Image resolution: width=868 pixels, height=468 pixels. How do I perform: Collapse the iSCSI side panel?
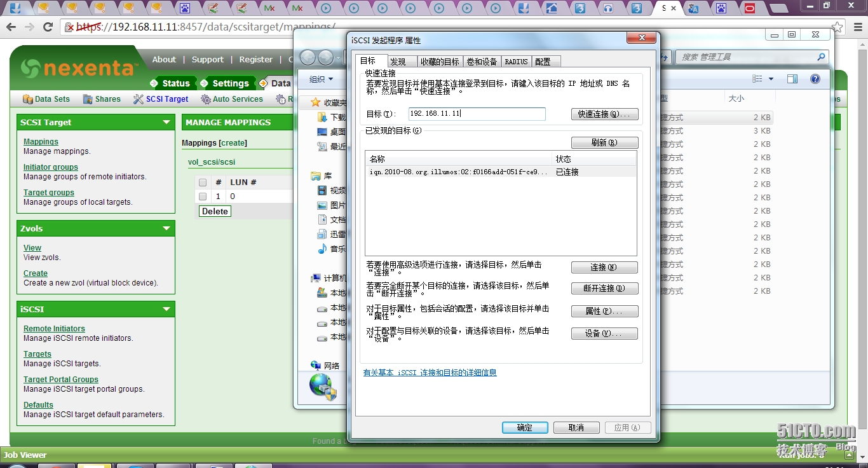click(166, 309)
